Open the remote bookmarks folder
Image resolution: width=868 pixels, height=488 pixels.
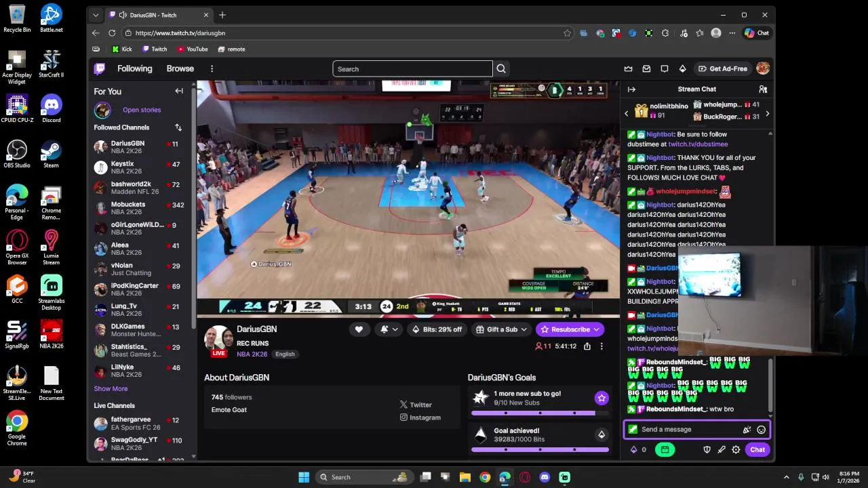(231, 49)
